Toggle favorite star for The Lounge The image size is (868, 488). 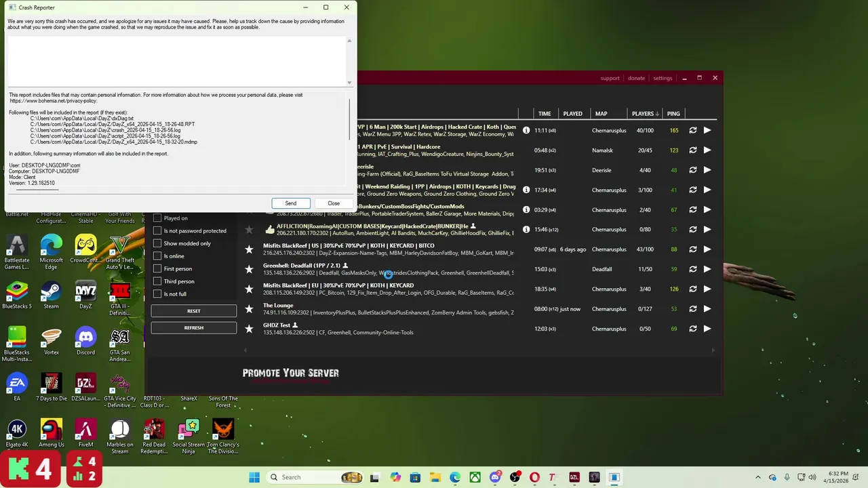tap(249, 309)
